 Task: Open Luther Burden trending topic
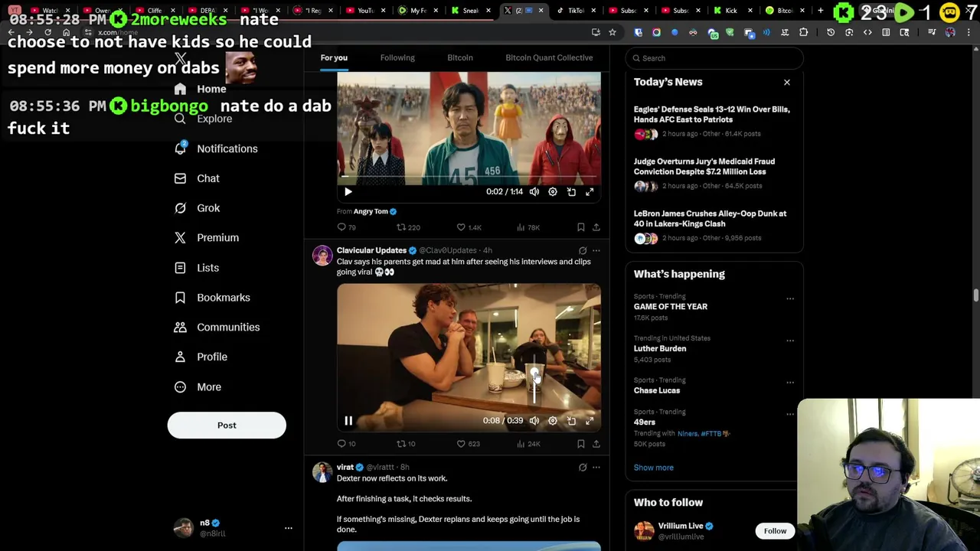(x=659, y=348)
